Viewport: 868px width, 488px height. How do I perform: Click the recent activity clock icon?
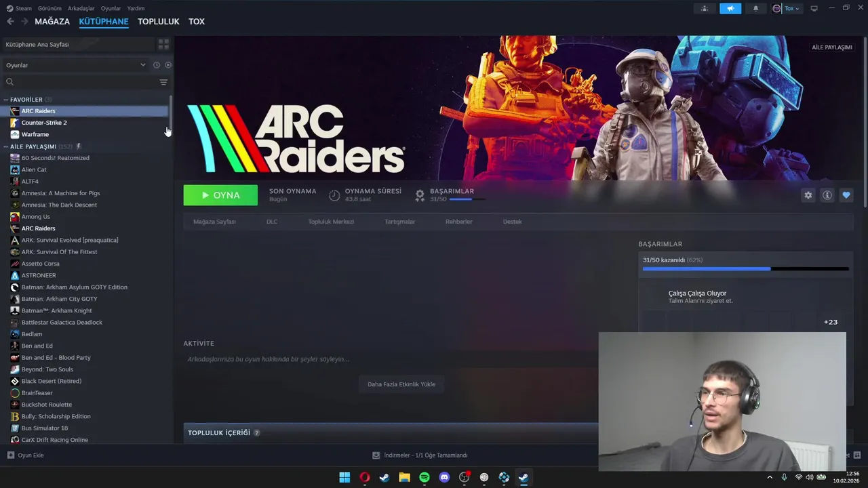(156, 65)
